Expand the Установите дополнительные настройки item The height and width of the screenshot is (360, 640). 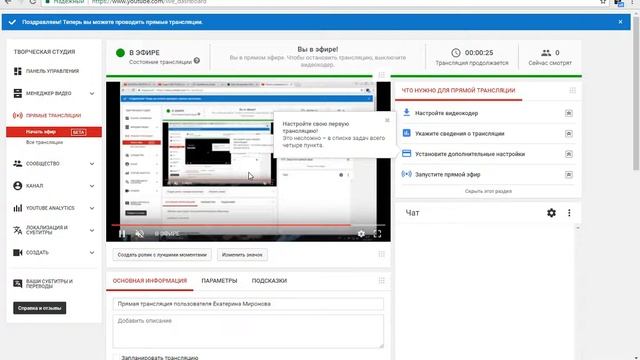coord(569,154)
